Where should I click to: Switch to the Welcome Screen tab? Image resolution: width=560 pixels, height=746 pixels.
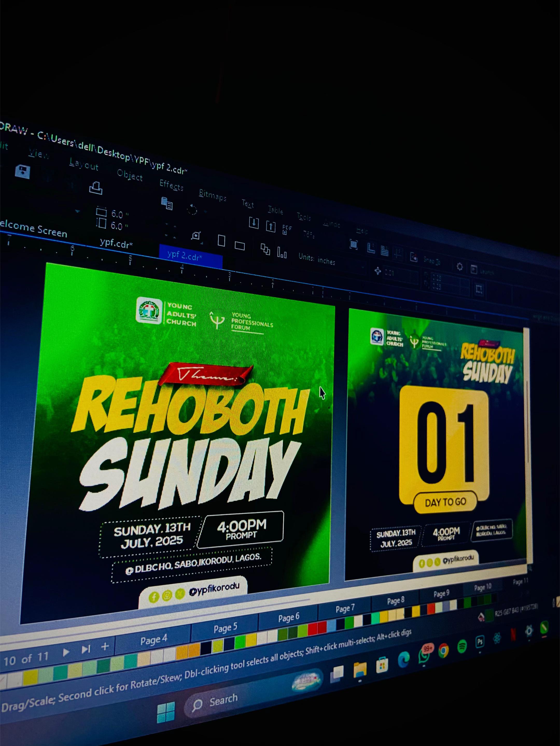coord(33,229)
